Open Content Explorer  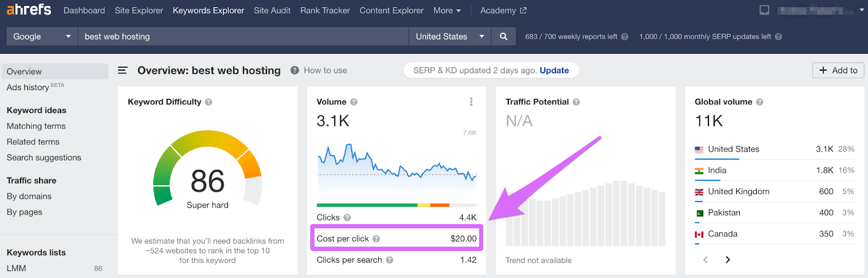coord(392,10)
